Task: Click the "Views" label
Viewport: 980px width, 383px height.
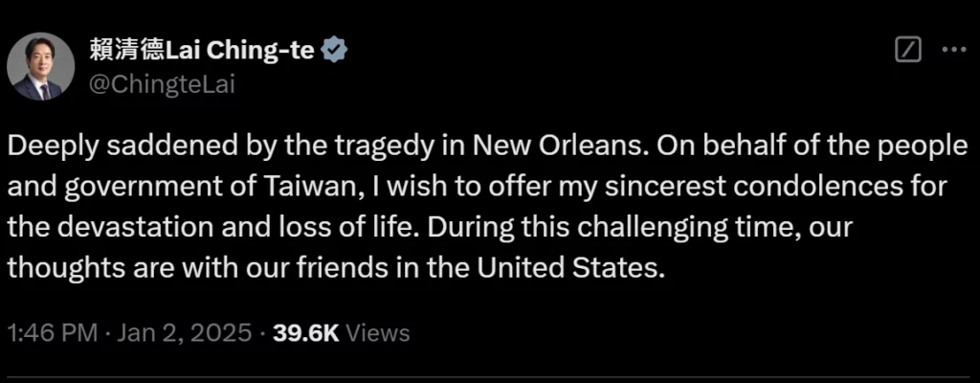Action: pyautogui.click(x=377, y=332)
